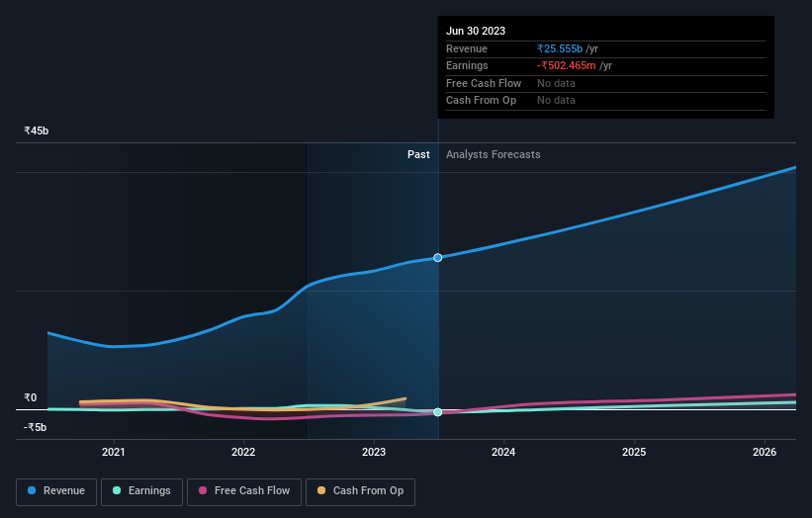Click No data beside Cash From Op in tooltip

point(556,101)
